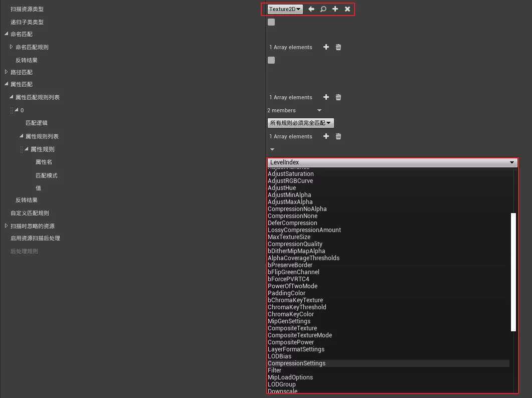Viewport: 532px width, 398px height.
Task: Click the plus icon next to Texture2D
Action: (x=335, y=9)
